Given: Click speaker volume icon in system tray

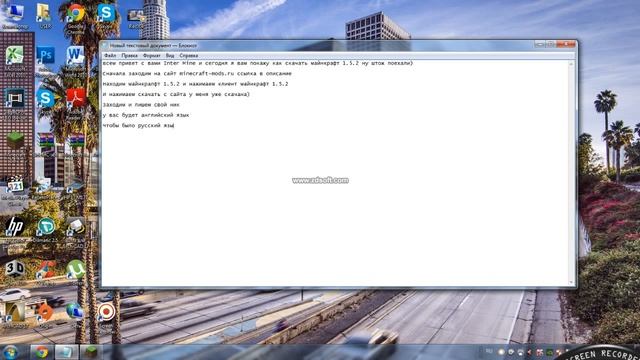Looking at the screenshot, I should 530,352.
